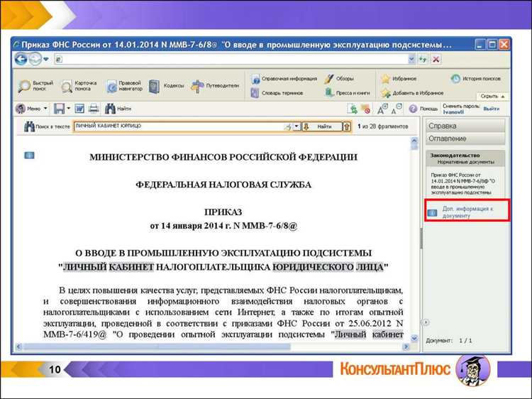Click the vertical scrollbar down arrow
This screenshot has height=399, width=532.
coord(414,338)
